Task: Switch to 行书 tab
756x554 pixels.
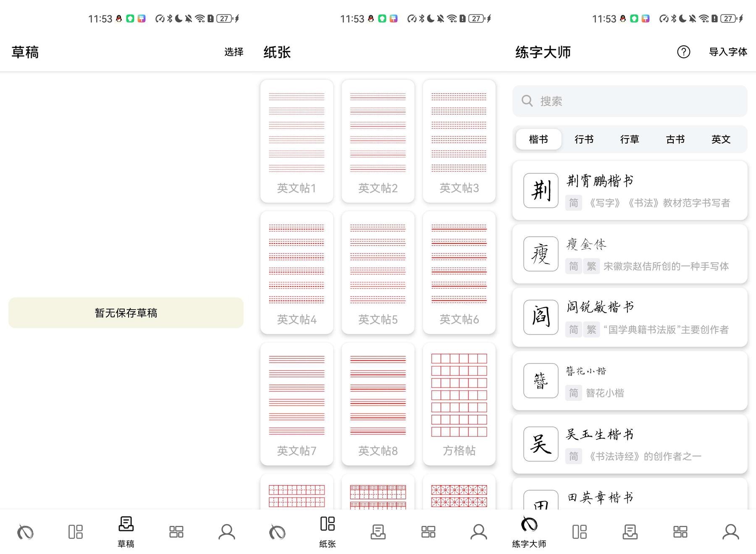Action: tap(584, 139)
